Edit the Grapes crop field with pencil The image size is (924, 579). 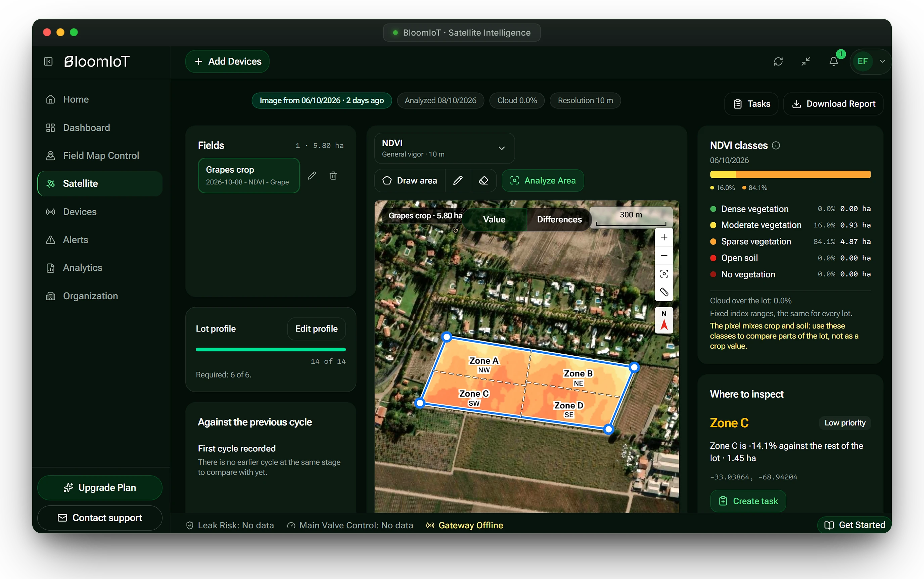pos(312,175)
